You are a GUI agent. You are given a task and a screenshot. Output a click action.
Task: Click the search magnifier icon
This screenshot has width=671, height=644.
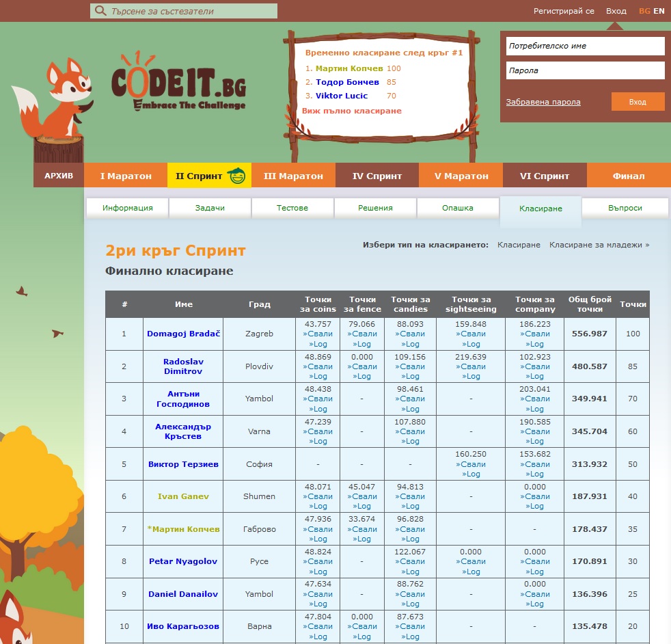point(100,11)
